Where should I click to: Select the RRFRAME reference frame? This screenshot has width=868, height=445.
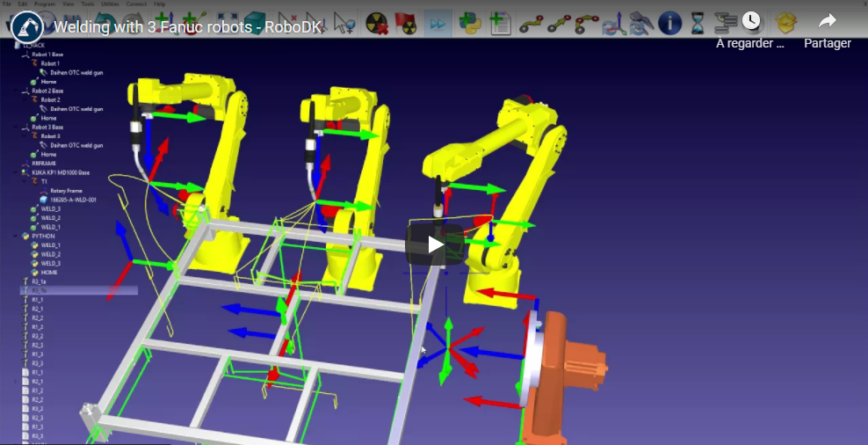click(x=44, y=164)
